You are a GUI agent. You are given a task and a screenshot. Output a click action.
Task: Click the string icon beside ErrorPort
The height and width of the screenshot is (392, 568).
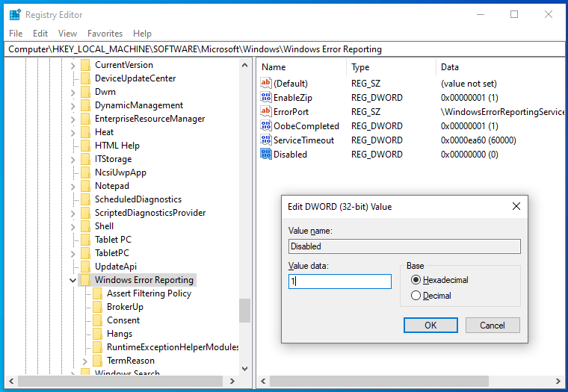[265, 111]
